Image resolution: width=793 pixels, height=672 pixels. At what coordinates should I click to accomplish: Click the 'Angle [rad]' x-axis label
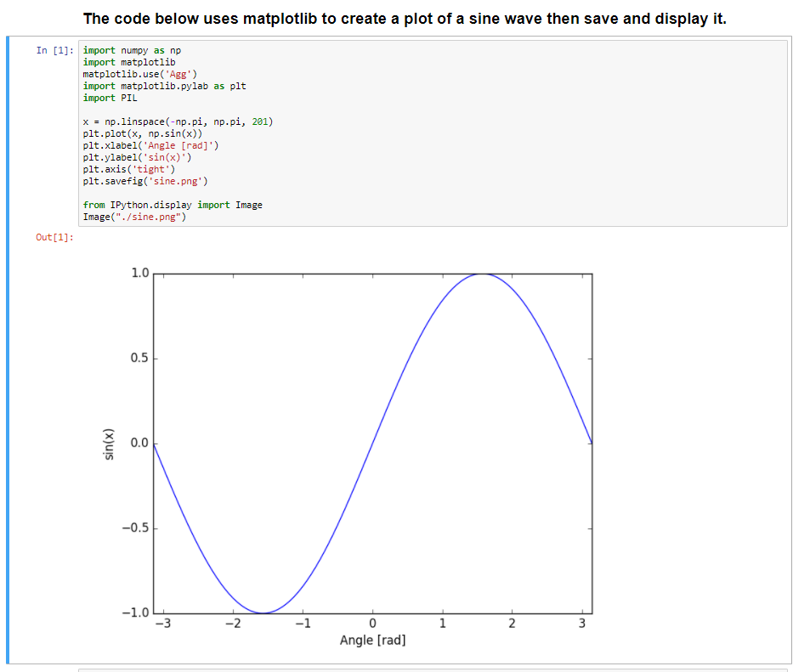[372, 640]
